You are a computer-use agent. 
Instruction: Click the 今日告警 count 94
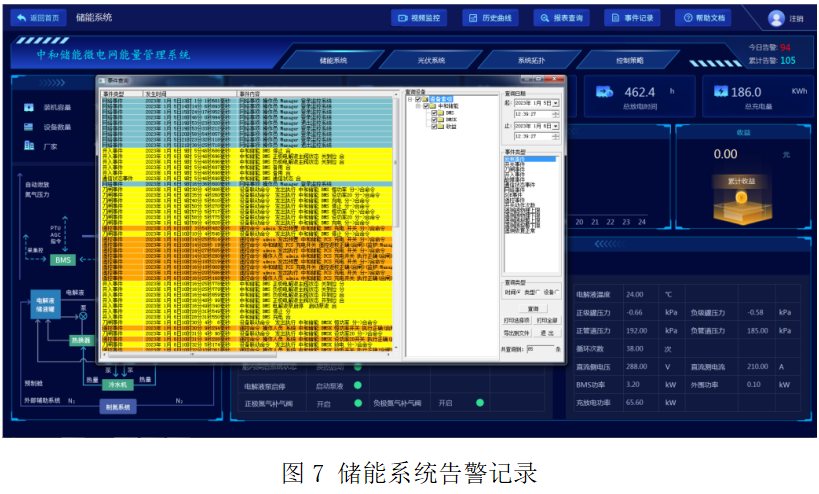(x=785, y=48)
